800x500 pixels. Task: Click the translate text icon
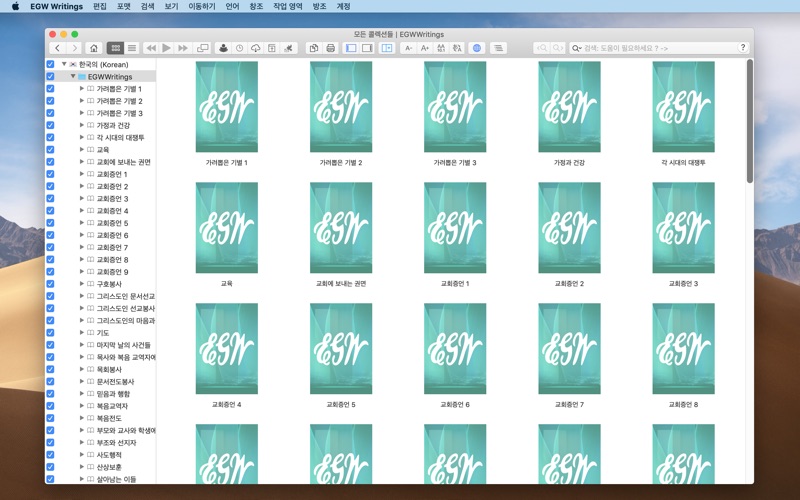[x=457, y=48]
